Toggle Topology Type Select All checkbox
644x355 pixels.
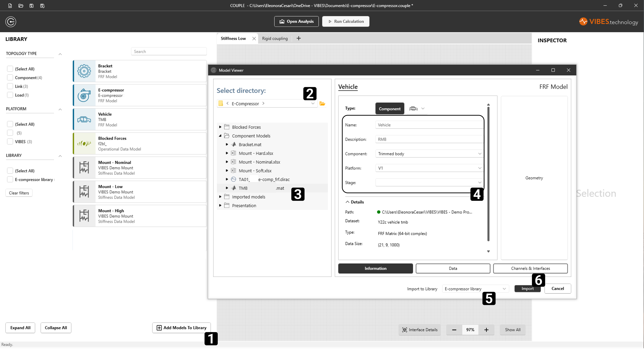tap(10, 69)
